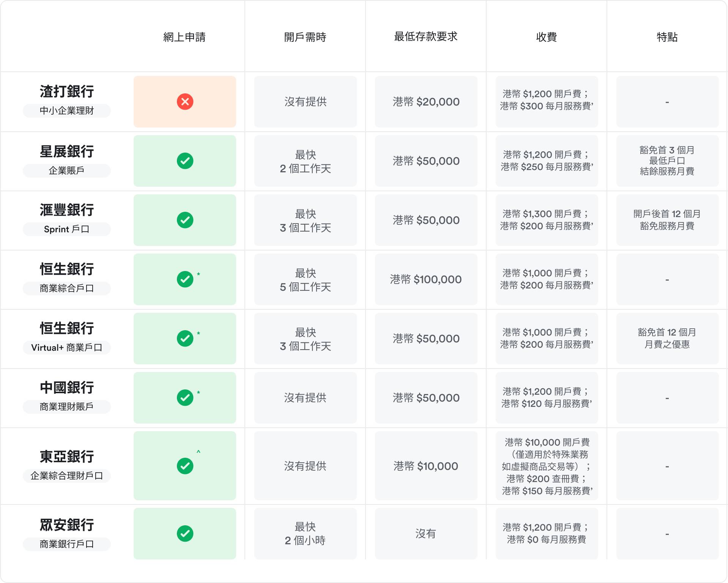Toggle online application status for 渣打銀行
This screenshot has height=583, width=728.
[x=185, y=102]
